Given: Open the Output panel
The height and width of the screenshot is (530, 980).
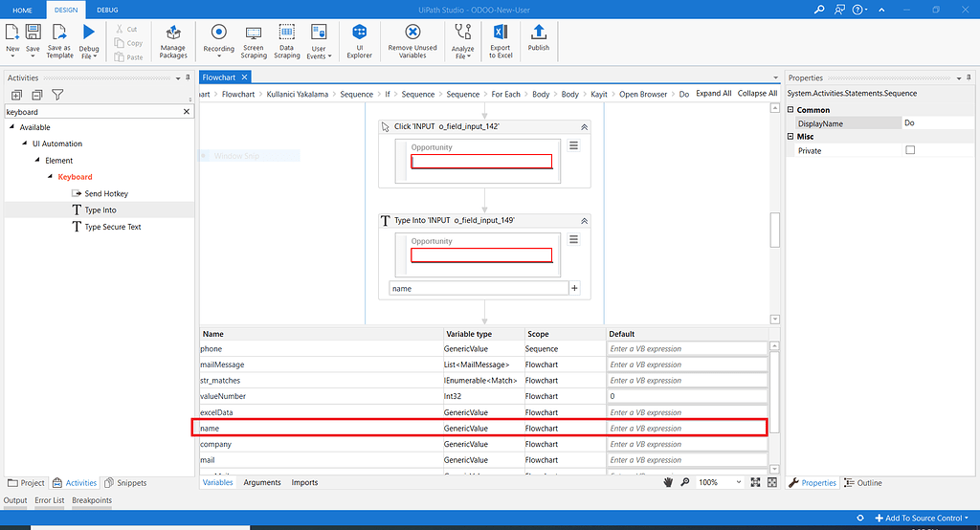Looking at the screenshot, I should click(15, 500).
